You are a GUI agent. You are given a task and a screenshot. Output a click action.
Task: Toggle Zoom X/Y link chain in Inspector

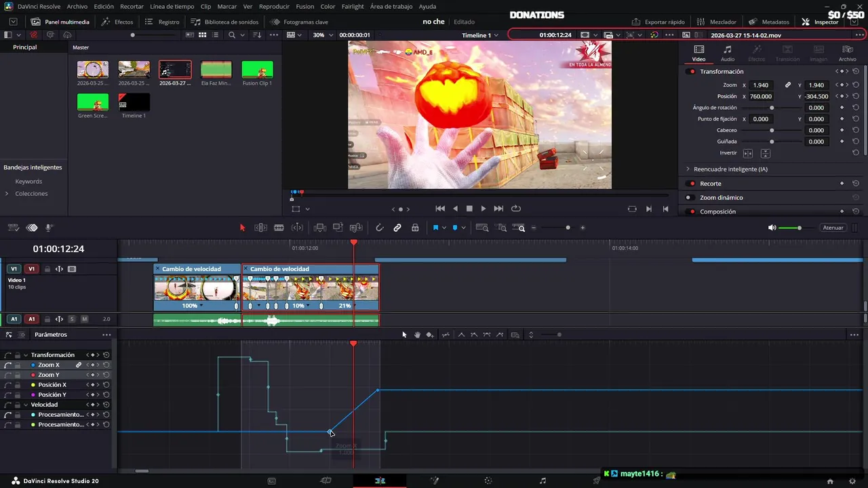click(788, 85)
